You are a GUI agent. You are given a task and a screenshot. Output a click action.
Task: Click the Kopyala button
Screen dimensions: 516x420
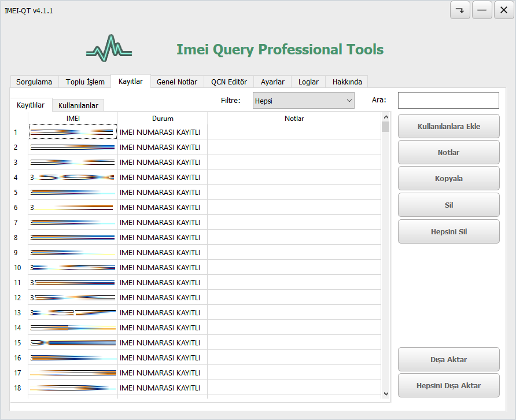click(x=448, y=179)
